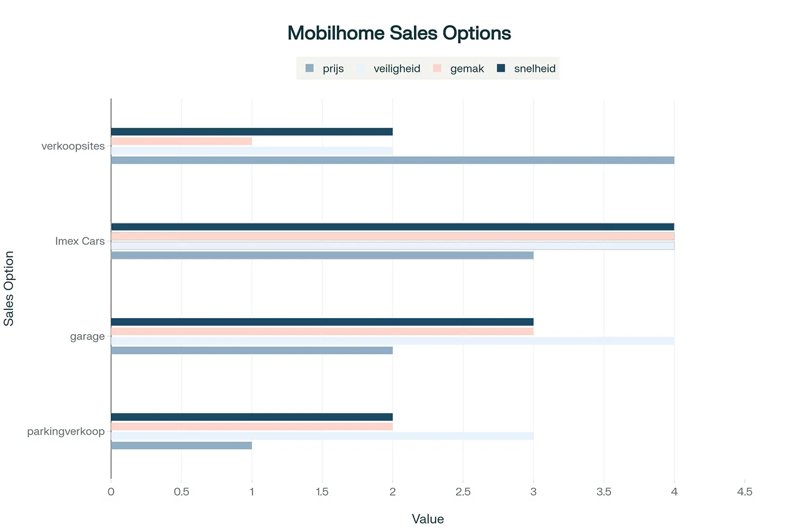Click the parkingverkoop axis label
The width and height of the screenshot is (798, 532).
tap(66, 431)
